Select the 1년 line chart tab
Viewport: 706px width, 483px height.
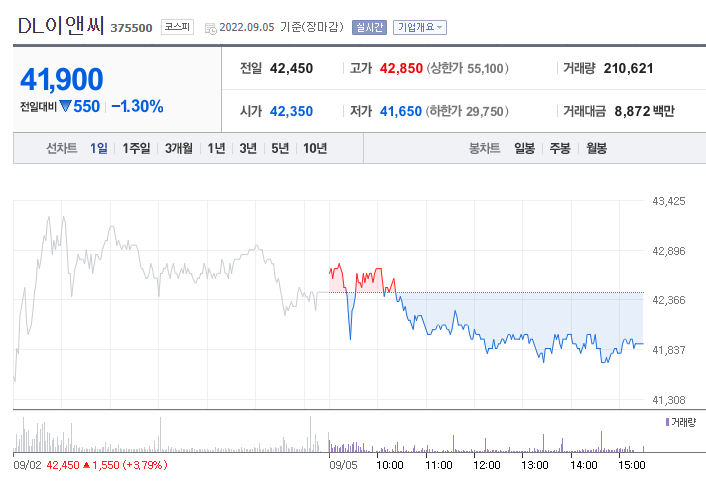[216, 148]
